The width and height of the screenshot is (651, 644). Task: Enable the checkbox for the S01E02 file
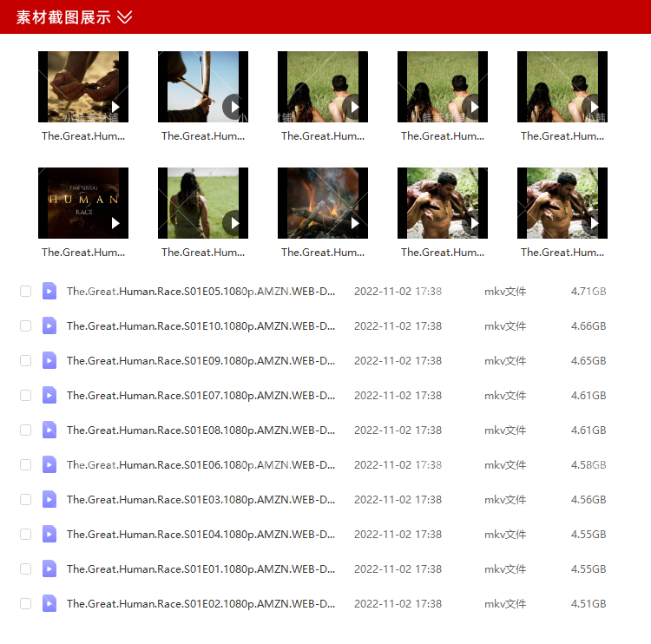[25, 604]
